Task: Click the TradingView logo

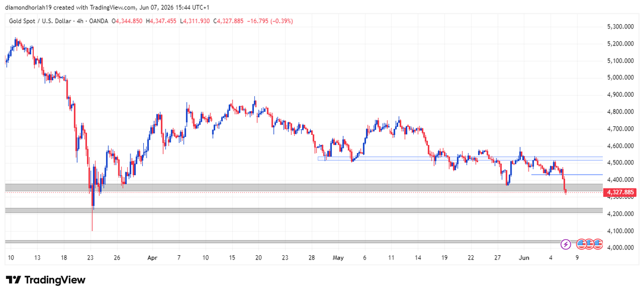Action: pos(46,280)
